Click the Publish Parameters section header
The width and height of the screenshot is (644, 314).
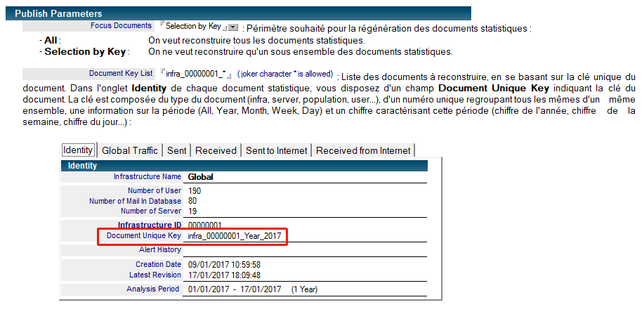tap(238, 13)
